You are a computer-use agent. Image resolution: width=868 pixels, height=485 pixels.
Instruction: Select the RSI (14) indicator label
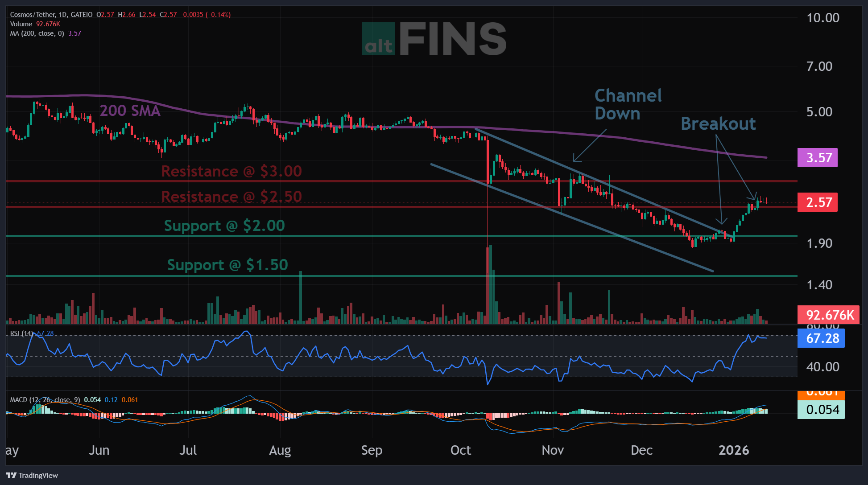(x=21, y=333)
